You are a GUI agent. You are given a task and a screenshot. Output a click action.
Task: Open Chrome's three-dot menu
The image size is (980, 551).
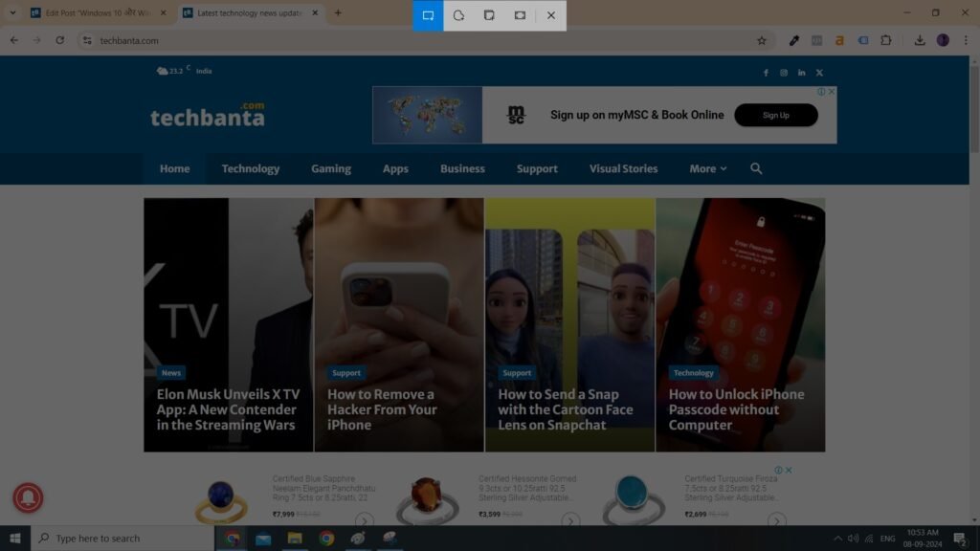coord(965,40)
